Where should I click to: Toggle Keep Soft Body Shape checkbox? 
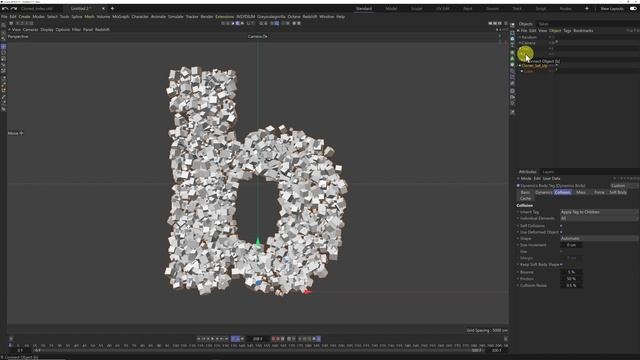coord(561,264)
